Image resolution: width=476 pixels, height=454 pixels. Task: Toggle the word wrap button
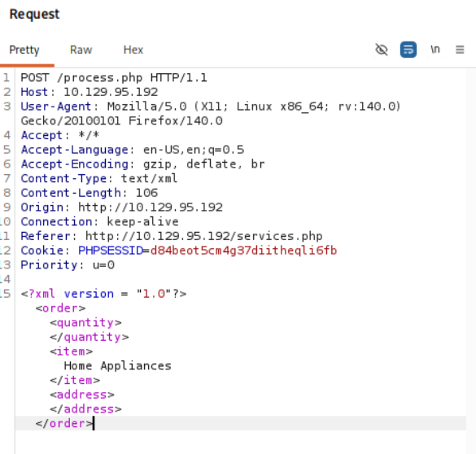point(408,50)
